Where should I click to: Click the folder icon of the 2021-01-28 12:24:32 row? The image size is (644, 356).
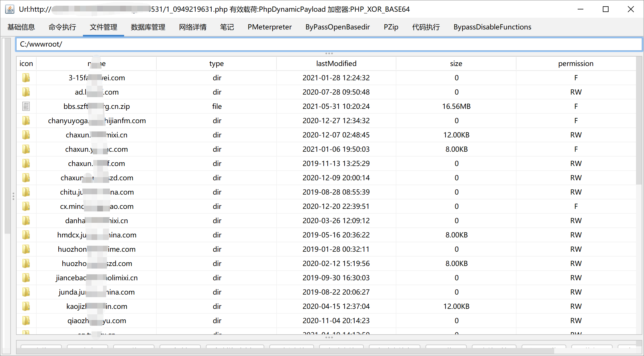(x=26, y=78)
